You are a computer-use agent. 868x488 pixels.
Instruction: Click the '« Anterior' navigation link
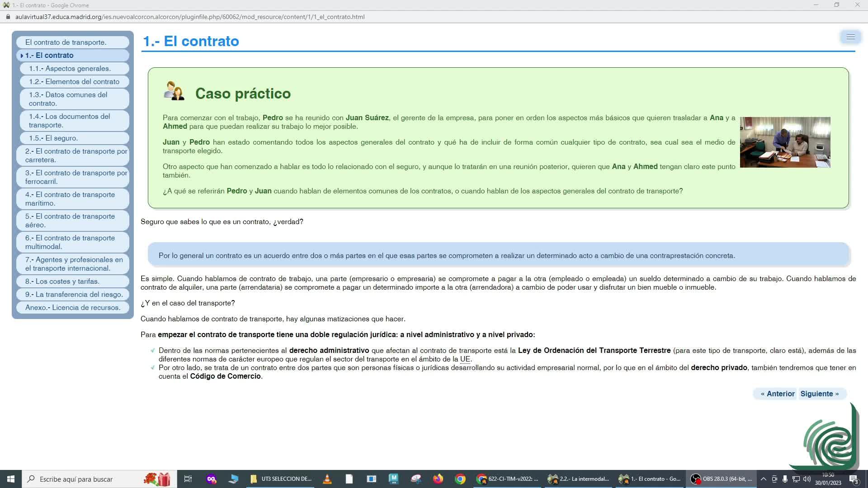click(x=777, y=394)
